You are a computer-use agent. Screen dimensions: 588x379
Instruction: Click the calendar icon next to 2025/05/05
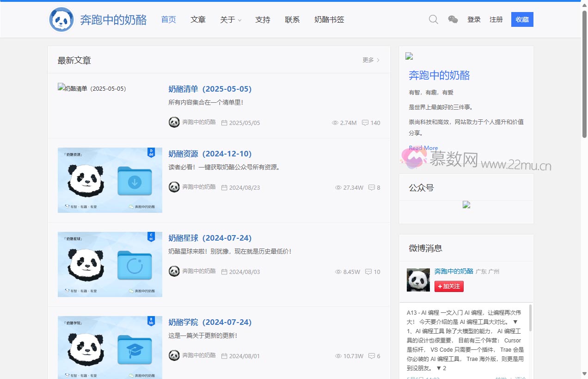click(224, 123)
